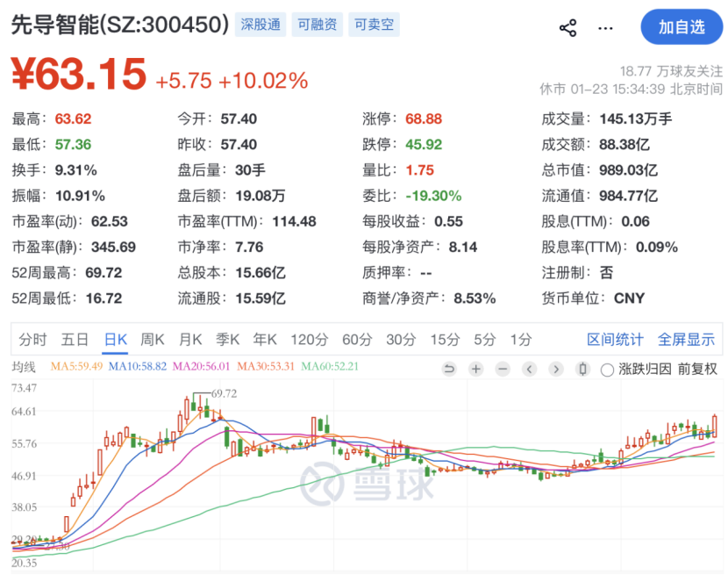The image size is (728, 575).
Task: Click the chart zoom in (+) icon
Action: coord(475,370)
